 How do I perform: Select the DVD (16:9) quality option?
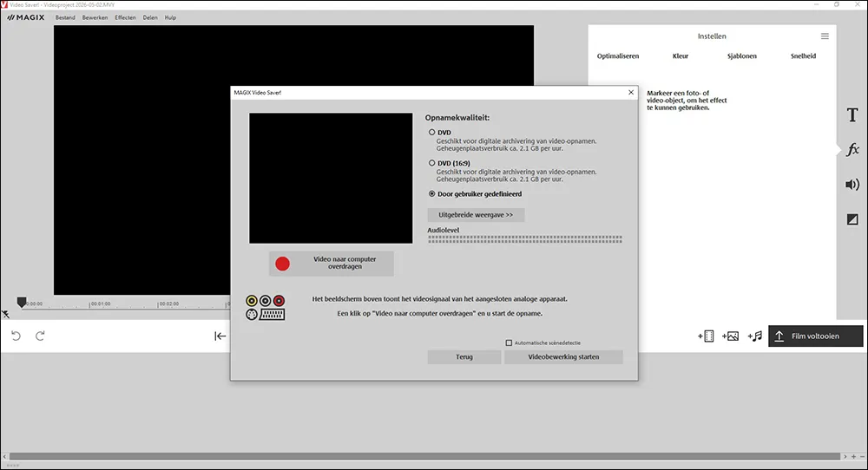[x=431, y=163]
